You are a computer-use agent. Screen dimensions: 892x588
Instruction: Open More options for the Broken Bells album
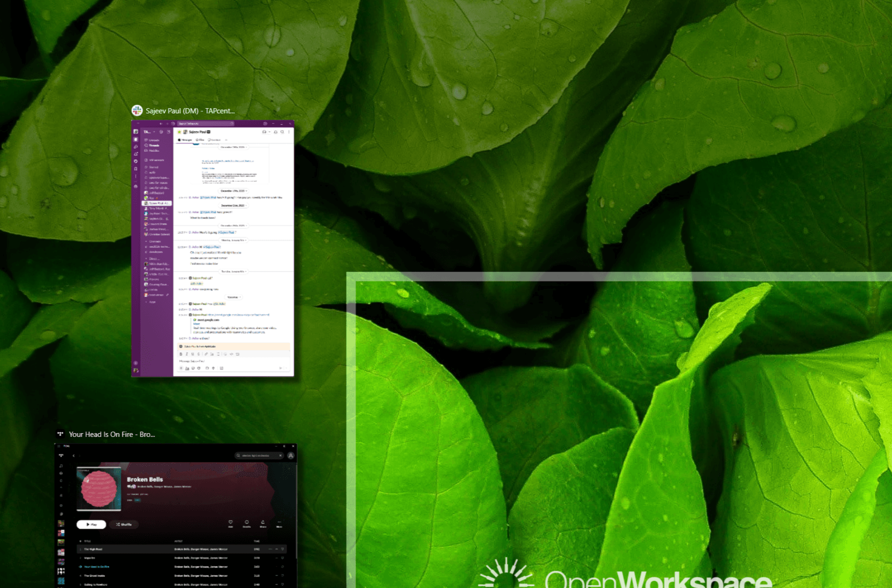279,522
